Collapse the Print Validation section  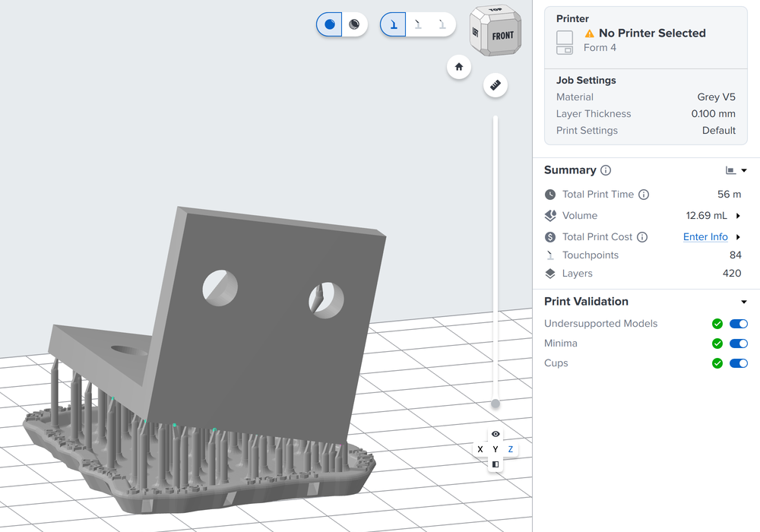pos(744,302)
